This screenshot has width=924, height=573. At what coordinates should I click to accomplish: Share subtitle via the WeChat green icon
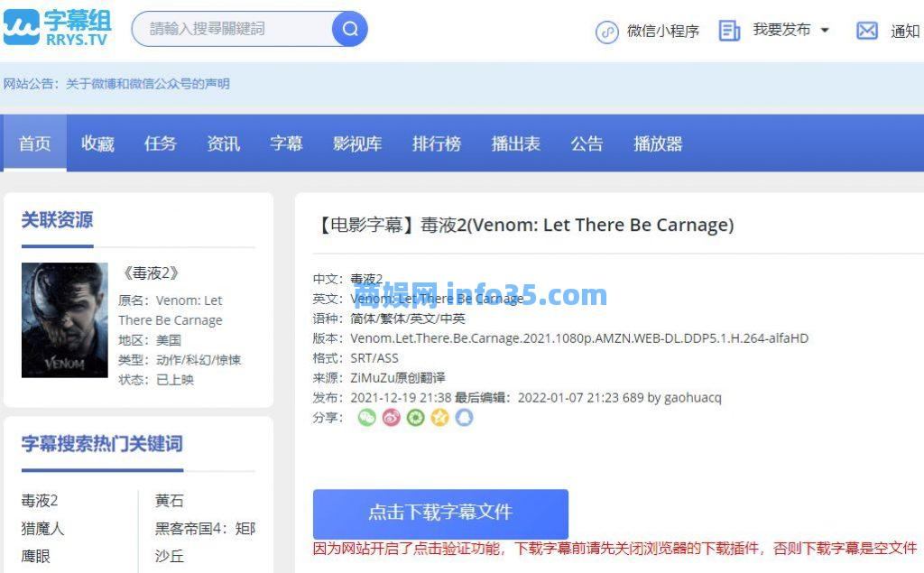coord(366,417)
